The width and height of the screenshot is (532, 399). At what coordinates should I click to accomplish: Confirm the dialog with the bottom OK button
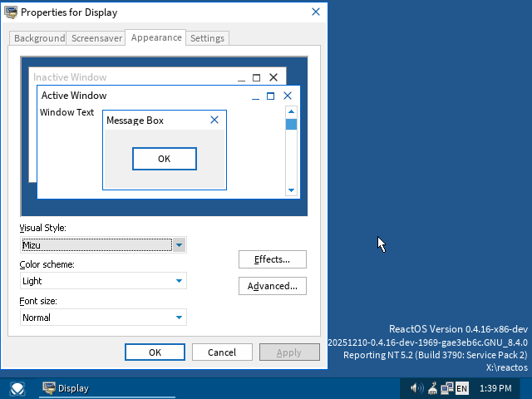tap(155, 352)
